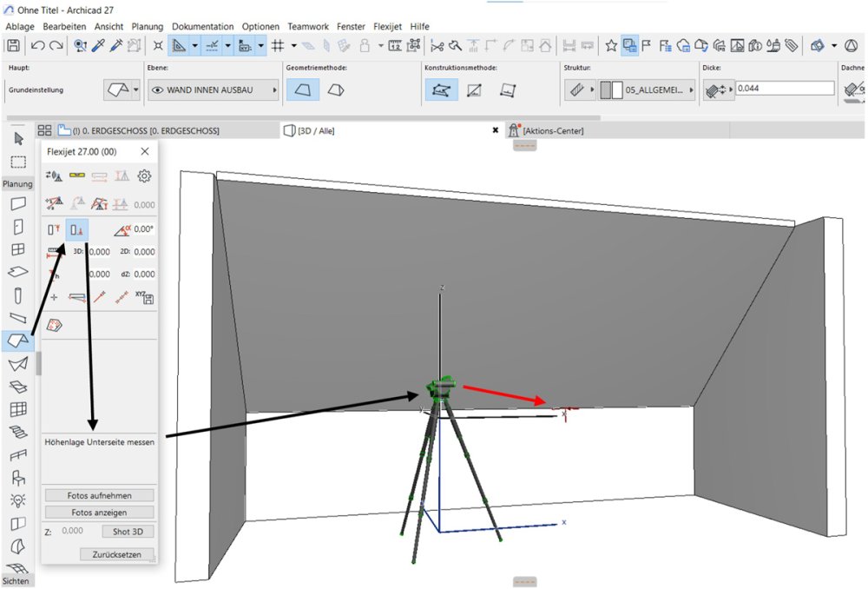868x589 pixels.
Task: Open the WAND INNEN AUSBAU layer dropdown
Action: 214,89
